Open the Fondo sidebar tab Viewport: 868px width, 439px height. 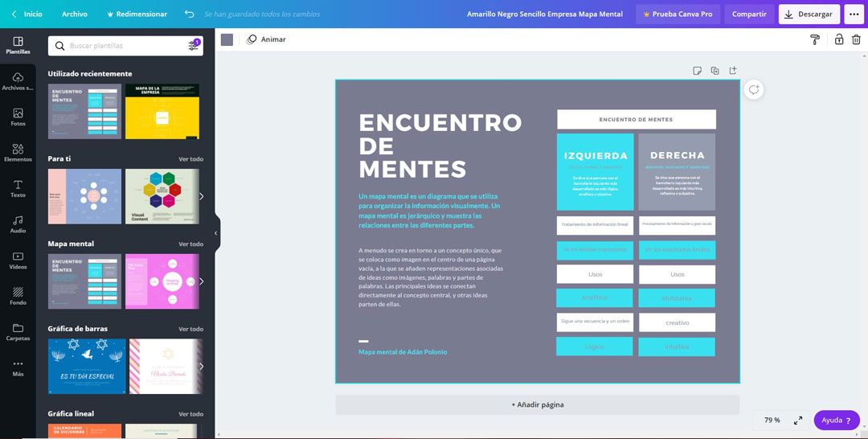click(x=18, y=296)
